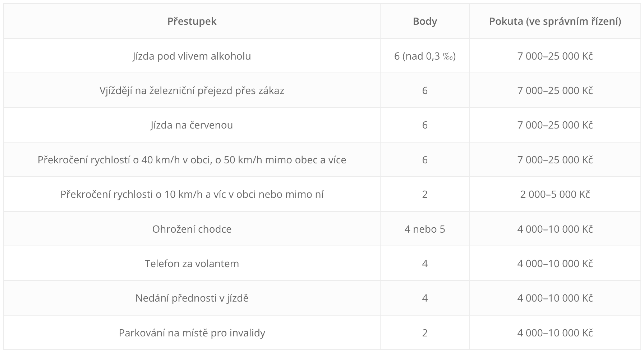This screenshot has width=644, height=354.
Task: Click the points value for Telefon za volantem
Action: tap(425, 264)
